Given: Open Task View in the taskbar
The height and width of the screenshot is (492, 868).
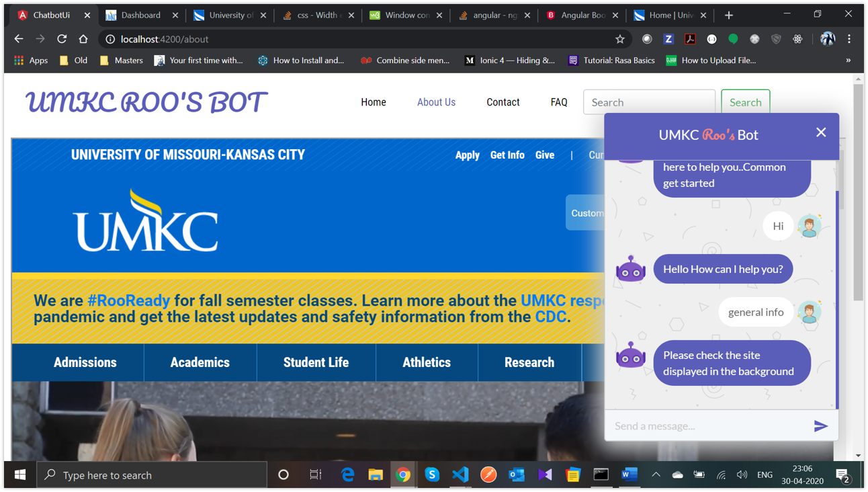Looking at the screenshot, I should pyautogui.click(x=315, y=475).
